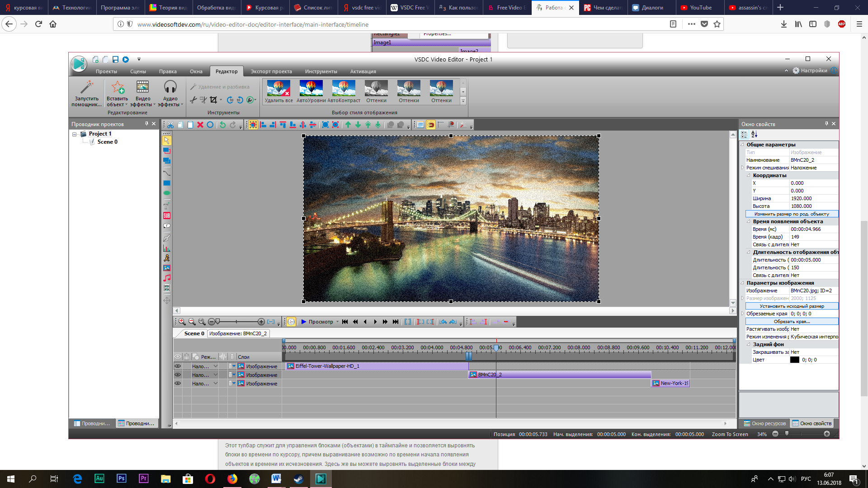Viewport: 868px width, 488px height.
Task: Collapse the Координаты section
Action: click(x=749, y=175)
